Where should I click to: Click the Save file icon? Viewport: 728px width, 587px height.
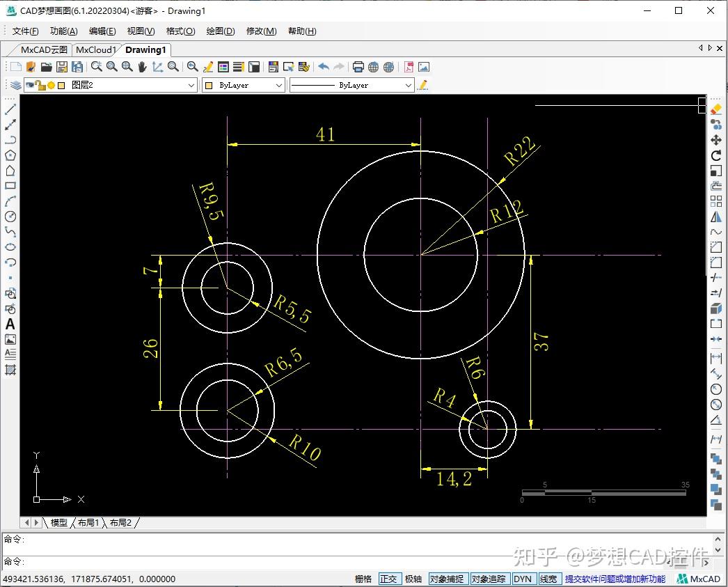(x=62, y=67)
